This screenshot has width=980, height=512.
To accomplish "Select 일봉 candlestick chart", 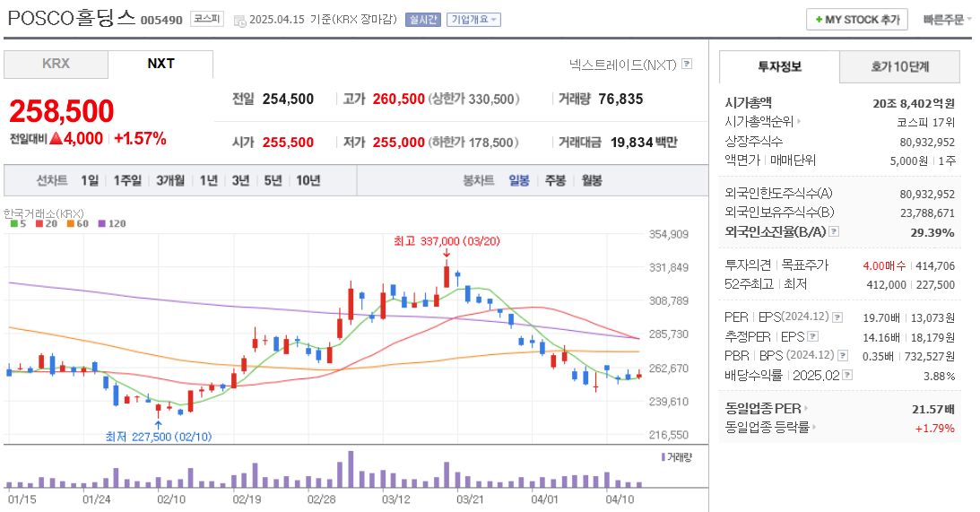I will click(x=519, y=180).
